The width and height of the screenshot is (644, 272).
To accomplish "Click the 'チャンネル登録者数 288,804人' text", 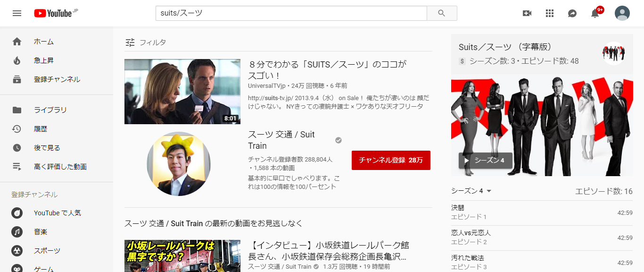I will click(290, 160).
